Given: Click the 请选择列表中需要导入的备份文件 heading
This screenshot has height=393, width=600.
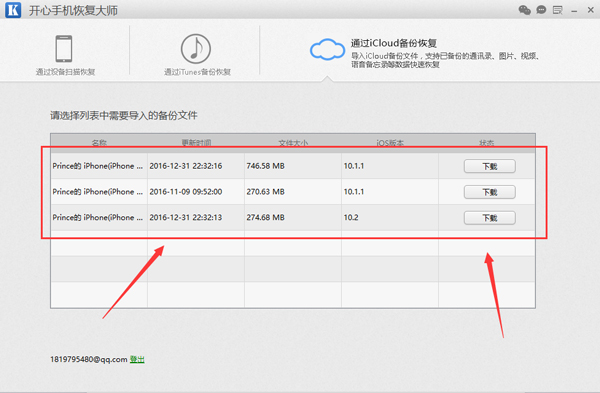Looking at the screenshot, I should [124, 116].
